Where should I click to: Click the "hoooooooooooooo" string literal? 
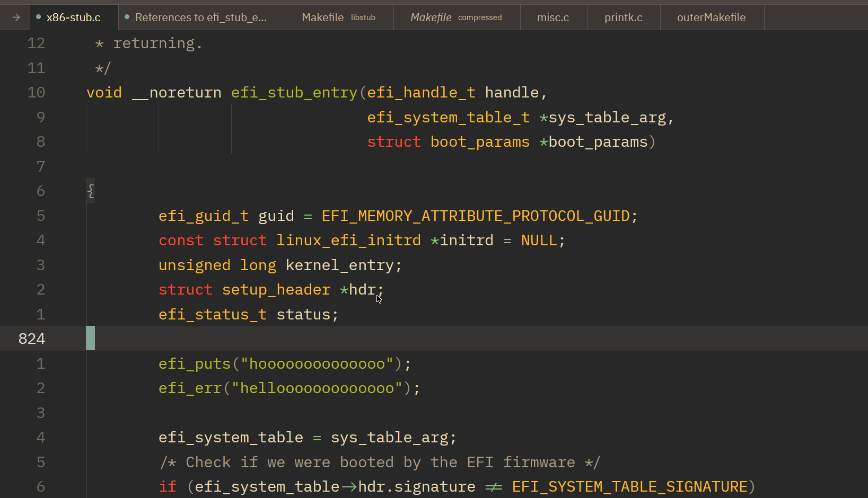(317, 364)
